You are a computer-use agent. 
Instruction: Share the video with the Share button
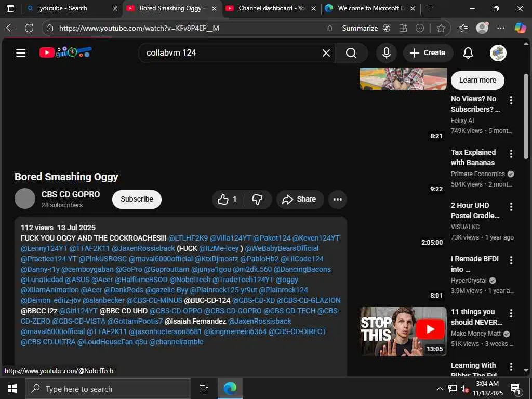tap(300, 199)
